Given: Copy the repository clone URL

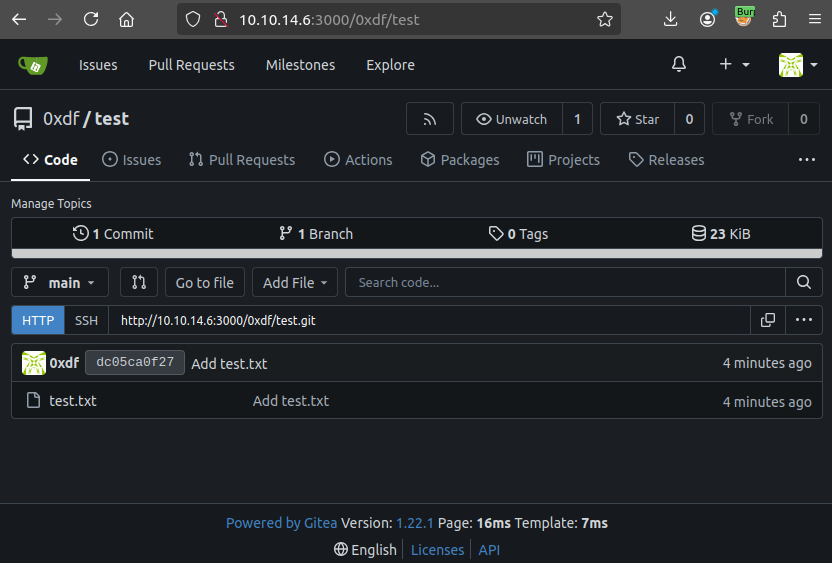Looking at the screenshot, I should (768, 320).
